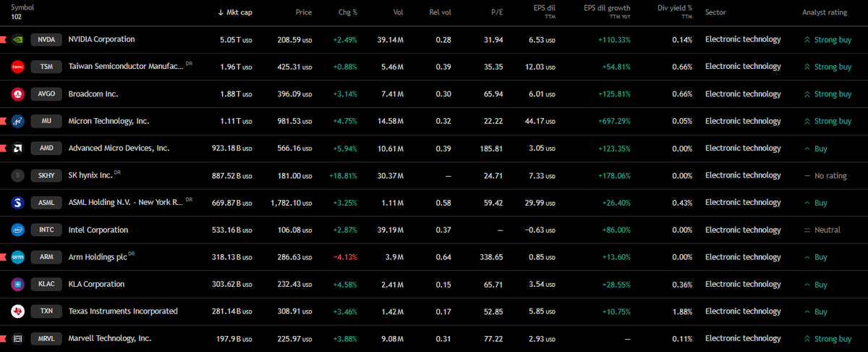The width and height of the screenshot is (868, 352).
Task: Toggle the red flag on MU row
Action: 3,121
